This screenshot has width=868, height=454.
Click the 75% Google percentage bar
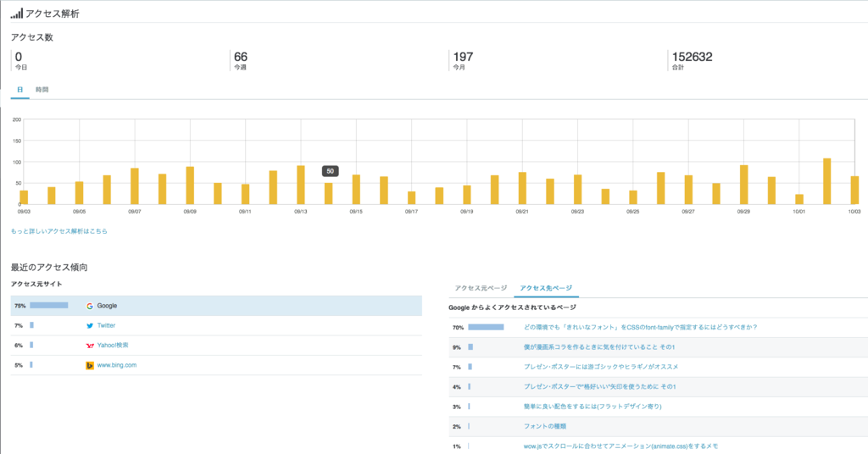pyautogui.click(x=48, y=305)
